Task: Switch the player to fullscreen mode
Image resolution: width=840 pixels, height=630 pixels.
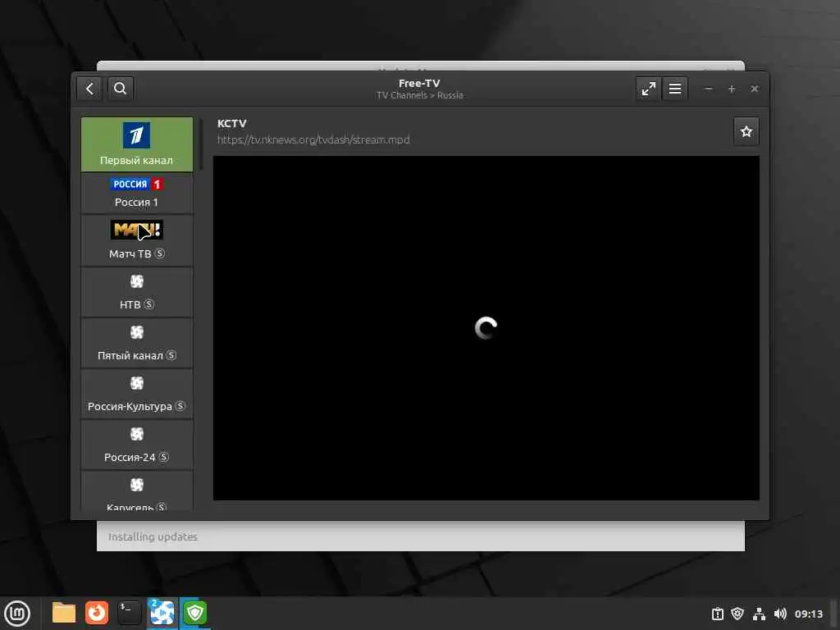Action: coord(648,89)
